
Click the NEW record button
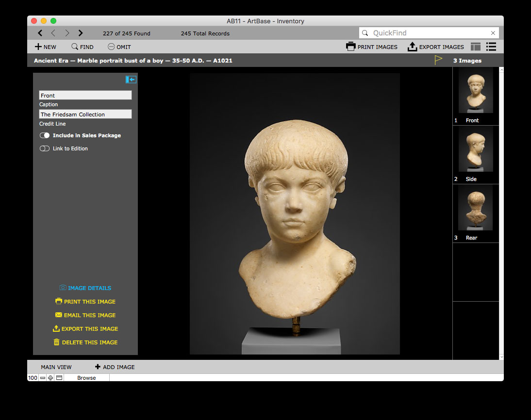[x=45, y=47]
